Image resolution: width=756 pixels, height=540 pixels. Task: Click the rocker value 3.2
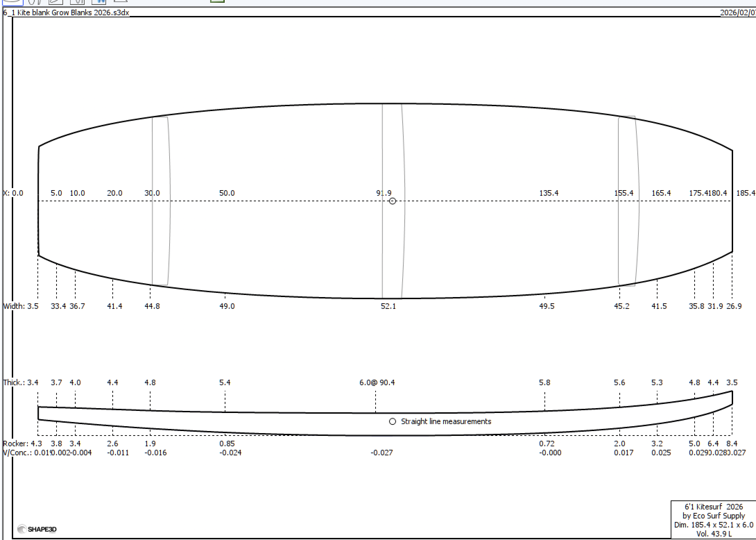tap(657, 444)
